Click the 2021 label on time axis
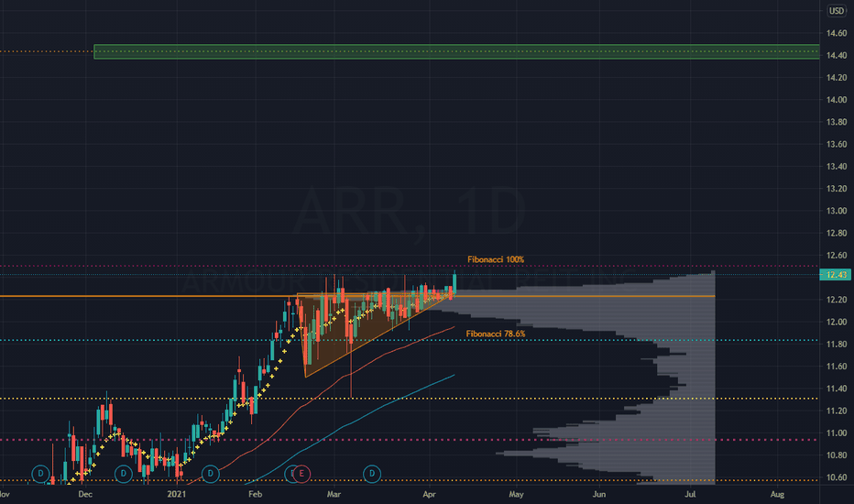Viewport: 854px width, 504px height. (x=177, y=494)
